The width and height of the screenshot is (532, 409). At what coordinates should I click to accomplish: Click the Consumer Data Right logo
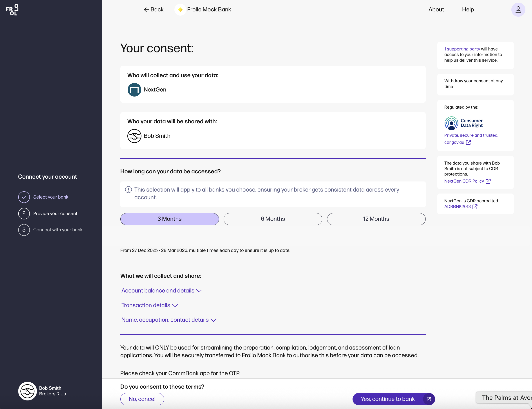pos(463,123)
